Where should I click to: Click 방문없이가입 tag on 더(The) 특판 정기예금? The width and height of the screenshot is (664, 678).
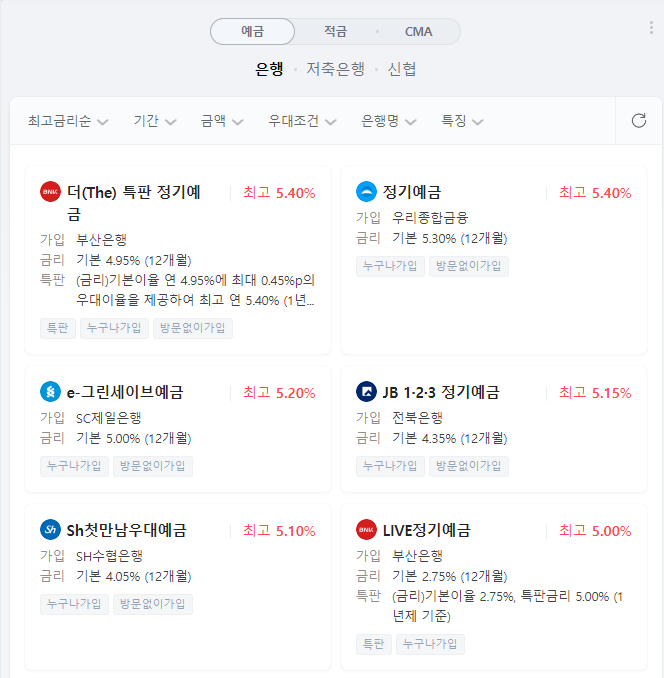pyautogui.click(x=193, y=328)
